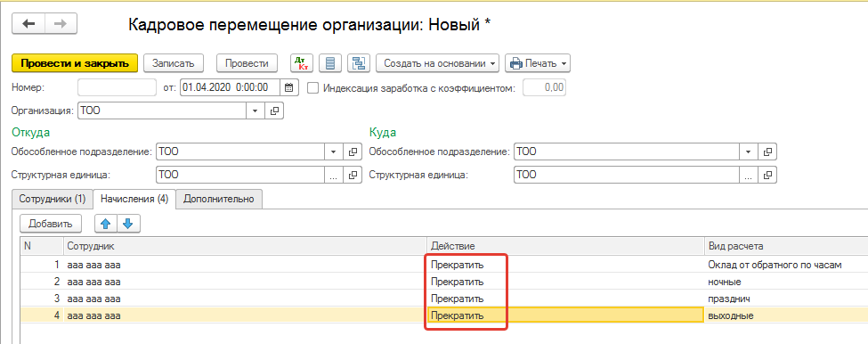Switch to the Дополнительно tab
The image size is (868, 344).
tap(219, 200)
